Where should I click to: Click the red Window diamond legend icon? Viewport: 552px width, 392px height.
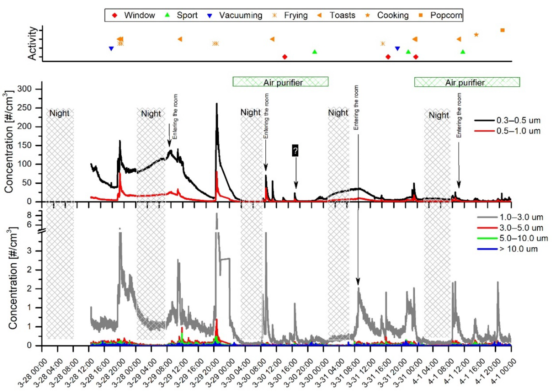(115, 15)
